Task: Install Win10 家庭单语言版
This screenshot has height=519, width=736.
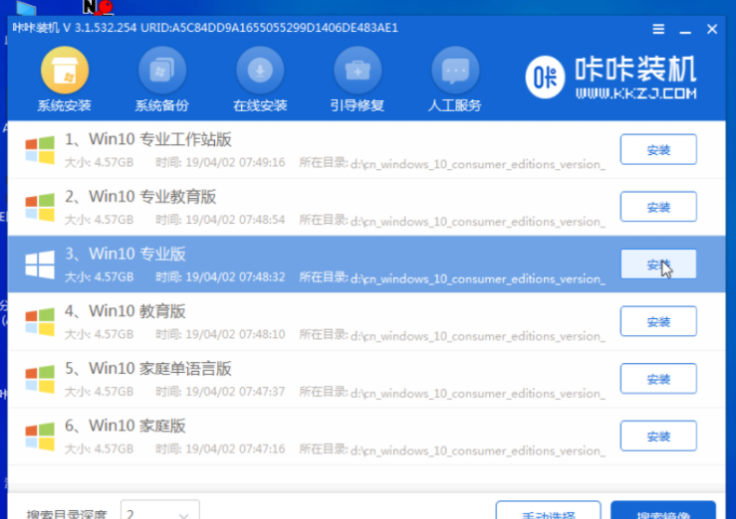Action: [x=658, y=379]
